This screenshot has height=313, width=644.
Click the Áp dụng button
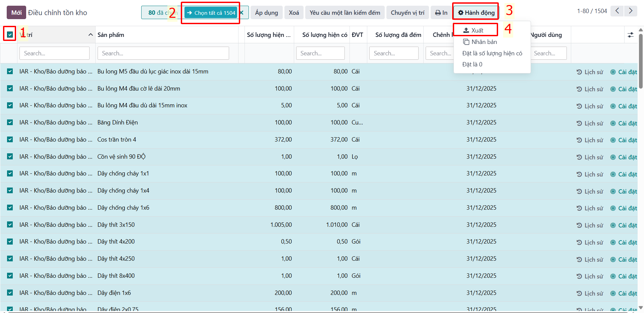coord(266,13)
